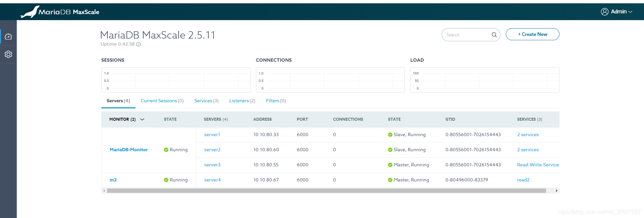Open the server1 link

point(212,135)
